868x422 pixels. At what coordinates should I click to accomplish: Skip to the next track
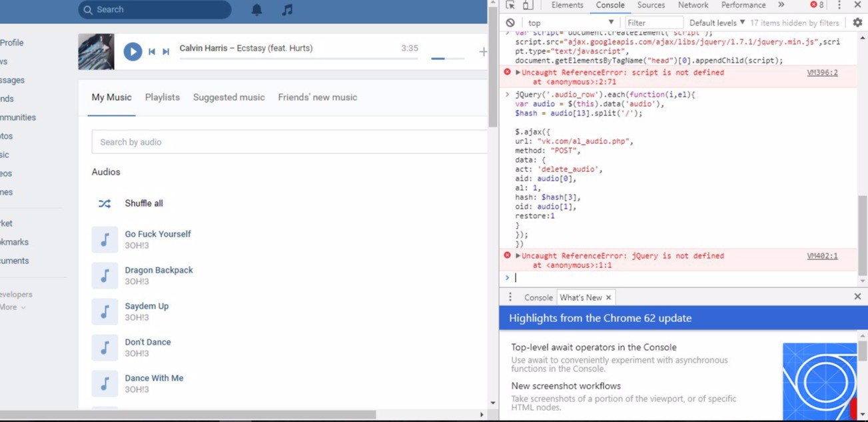(166, 51)
